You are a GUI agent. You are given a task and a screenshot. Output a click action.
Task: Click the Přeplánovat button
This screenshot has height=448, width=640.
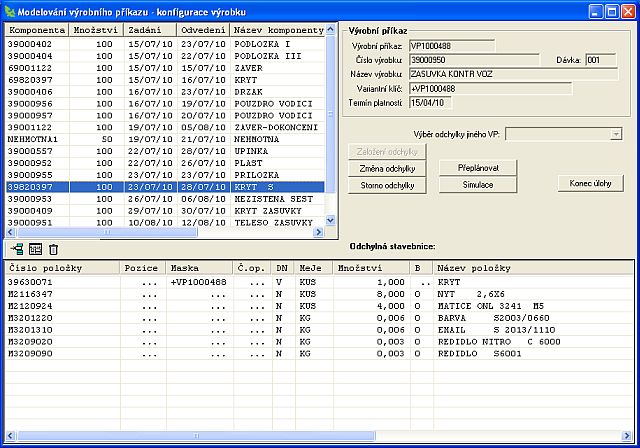click(x=478, y=168)
